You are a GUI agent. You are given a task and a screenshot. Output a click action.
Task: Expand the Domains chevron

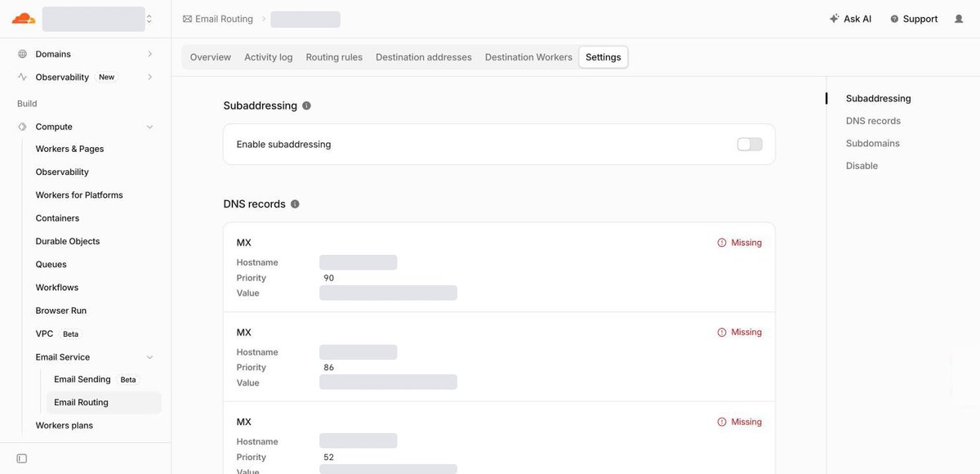click(x=149, y=54)
